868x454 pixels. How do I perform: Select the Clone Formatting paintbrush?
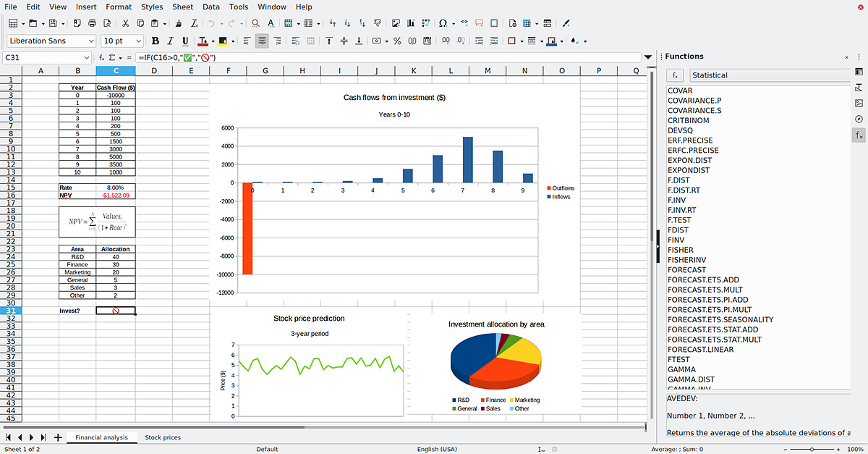(179, 23)
